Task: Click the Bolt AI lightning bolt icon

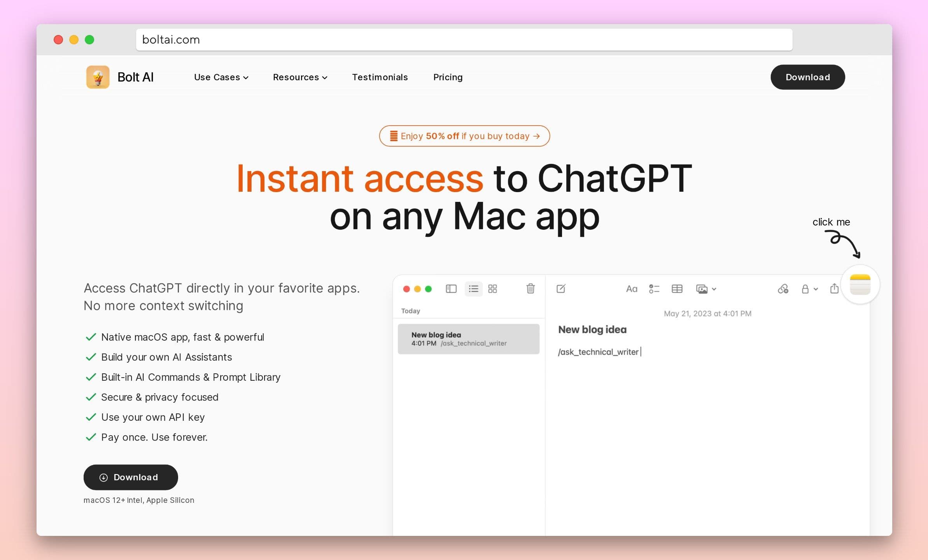Action: point(98,76)
